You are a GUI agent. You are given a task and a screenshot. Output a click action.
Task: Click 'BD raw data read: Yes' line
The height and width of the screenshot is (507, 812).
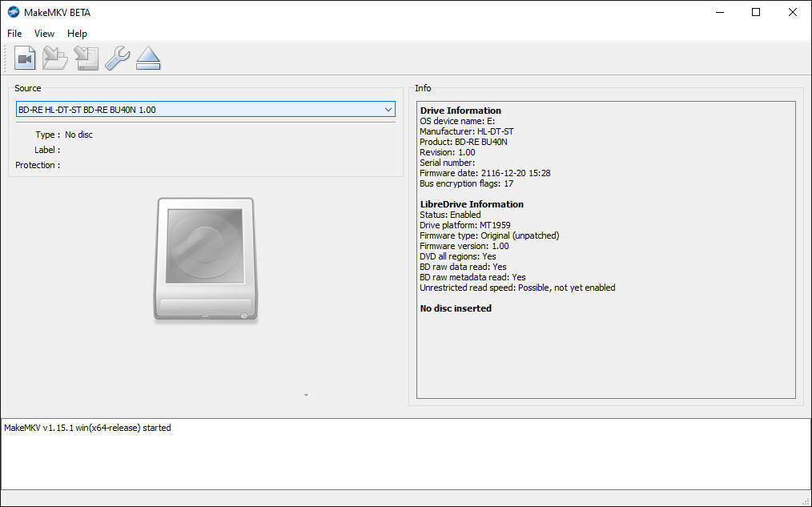(463, 267)
